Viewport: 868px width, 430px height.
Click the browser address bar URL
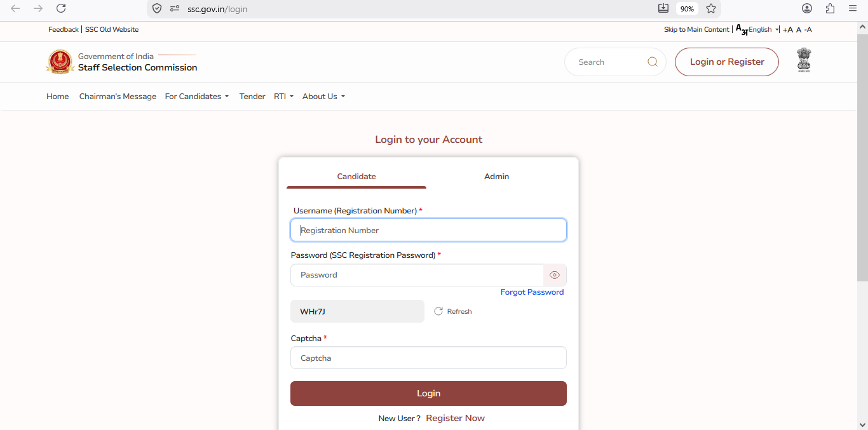tap(217, 9)
